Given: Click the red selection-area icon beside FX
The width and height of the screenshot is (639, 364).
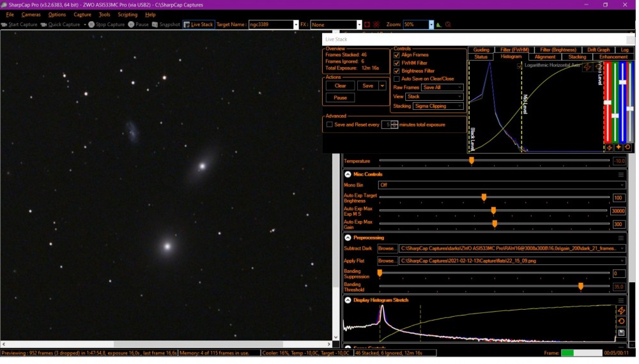Looking at the screenshot, I should 367,24.
